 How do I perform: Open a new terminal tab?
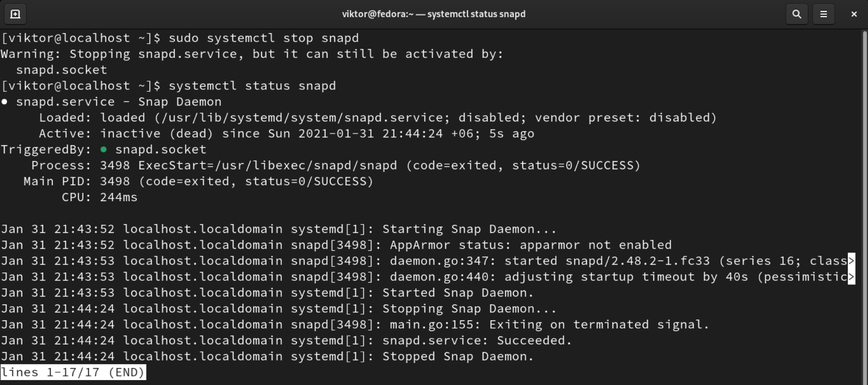pos(15,14)
